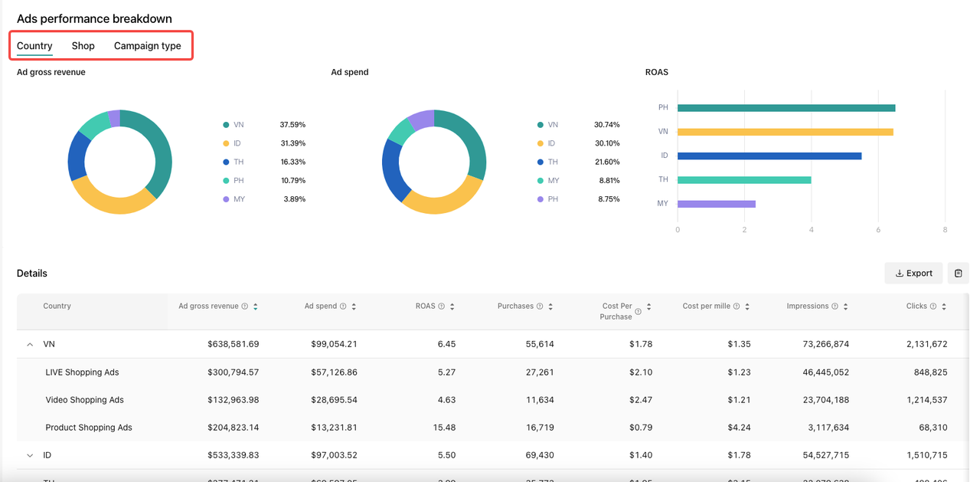The image size is (980, 482).
Task: Sort by Purchases column arrows
Action: coord(550,307)
